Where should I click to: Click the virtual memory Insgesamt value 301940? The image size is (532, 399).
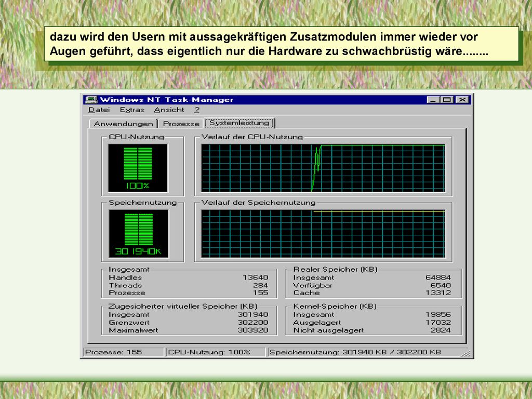tap(253, 314)
